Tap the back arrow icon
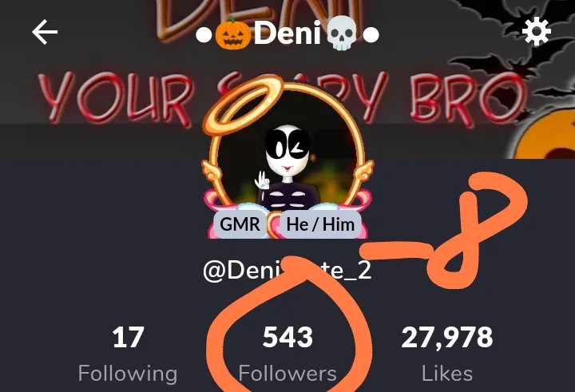 [x=45, y=32]
